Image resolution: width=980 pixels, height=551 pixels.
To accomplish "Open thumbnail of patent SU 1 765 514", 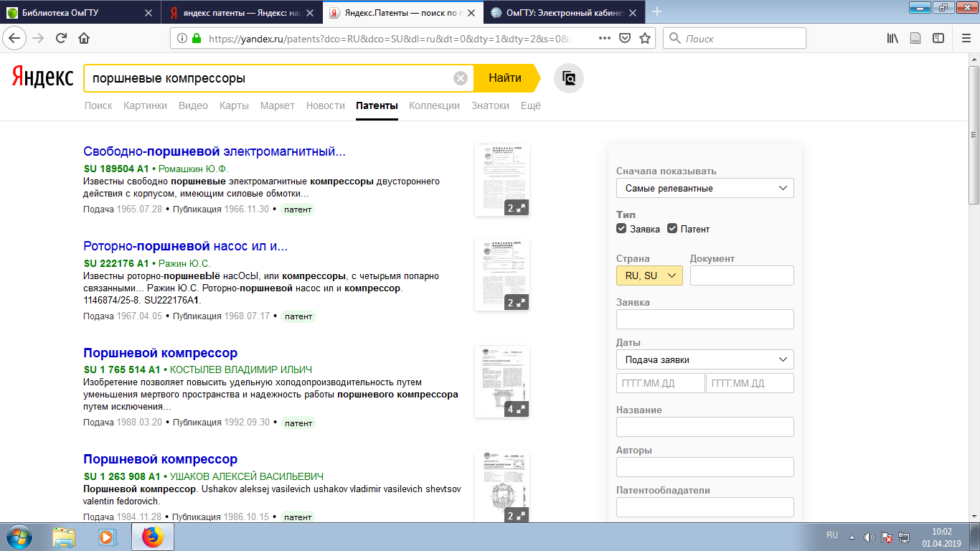I will [501, 381].
